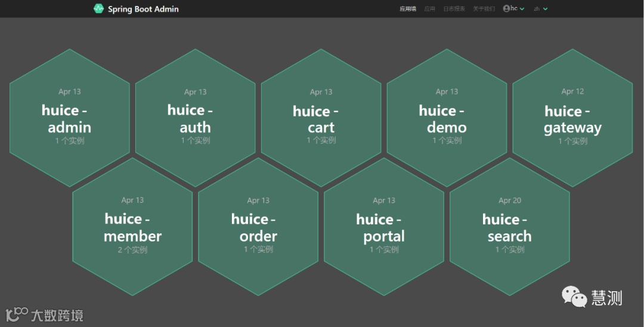The image size is (644, 327).
Task: Open the huice-demo application hexagon
Action: click(447, 118)
